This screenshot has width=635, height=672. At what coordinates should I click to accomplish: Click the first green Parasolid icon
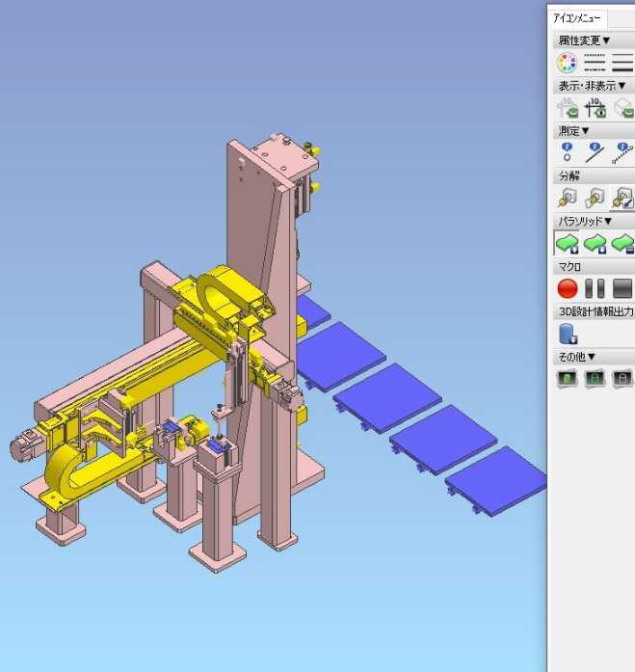[x=567, y=243]
